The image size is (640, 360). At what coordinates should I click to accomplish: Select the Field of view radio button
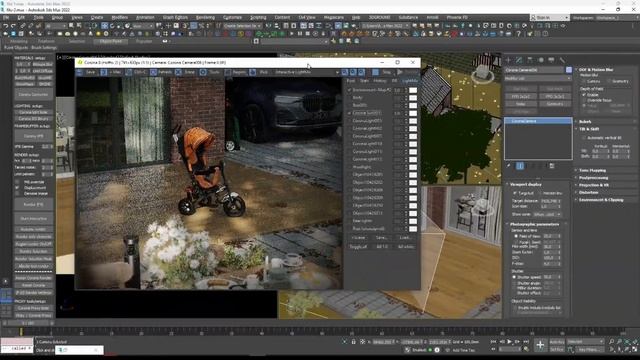(516, 236)
